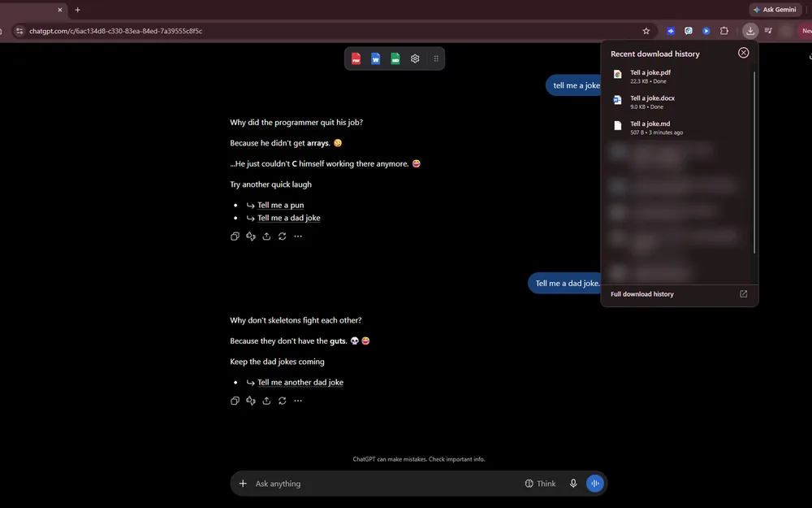The width and height of the screenshot is (812, 508).
Task: Close the Recent download history popup
Action: (x=743, y=53)
